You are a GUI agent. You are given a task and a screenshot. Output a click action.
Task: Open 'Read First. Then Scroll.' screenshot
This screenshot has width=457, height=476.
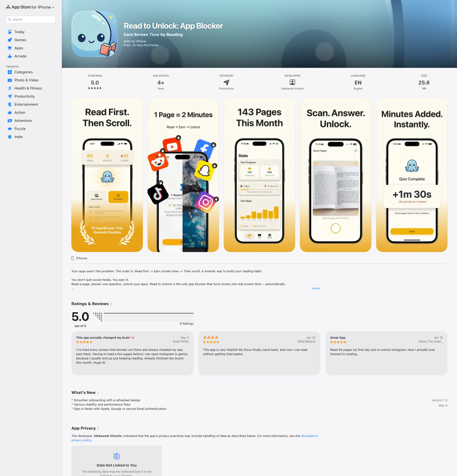pos(107,175)
